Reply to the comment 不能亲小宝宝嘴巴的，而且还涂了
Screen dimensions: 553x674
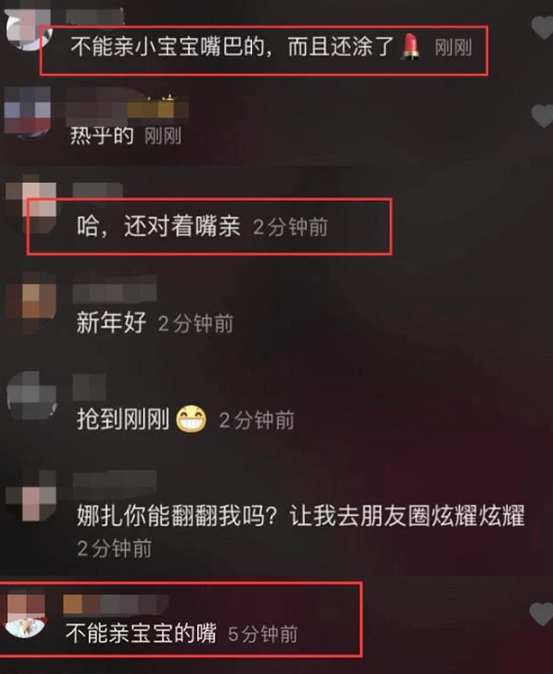232,46
